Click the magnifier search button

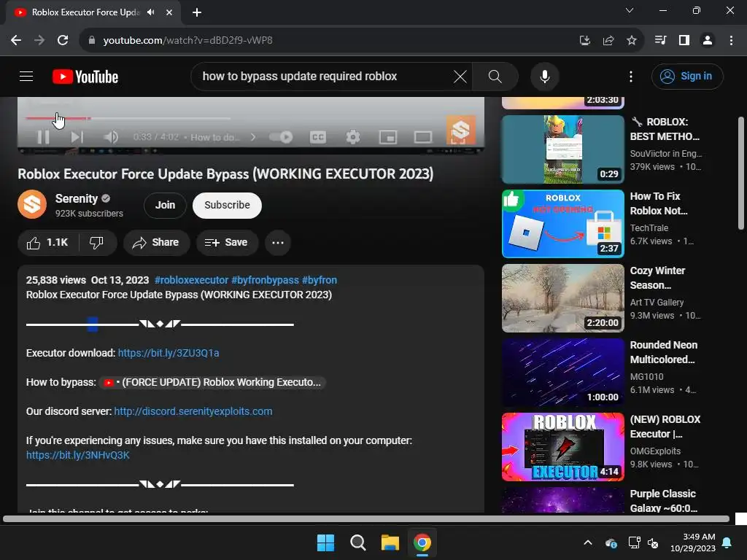495,76
